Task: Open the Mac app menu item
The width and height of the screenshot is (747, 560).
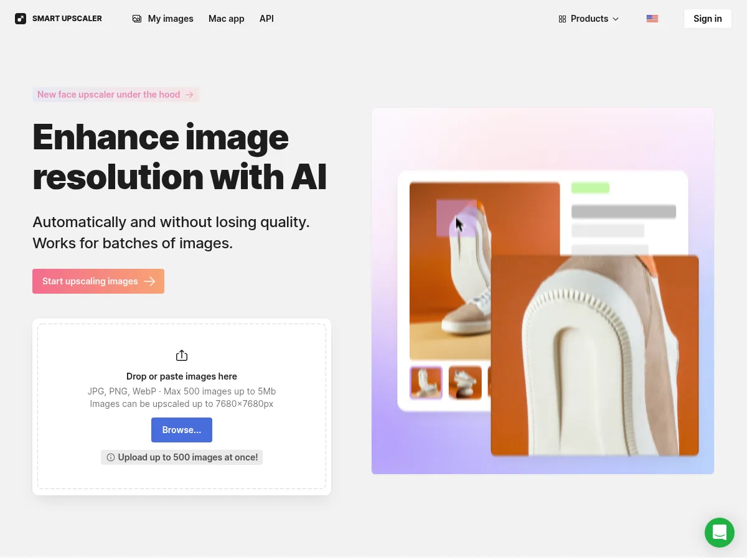Action: pos(227,19)
